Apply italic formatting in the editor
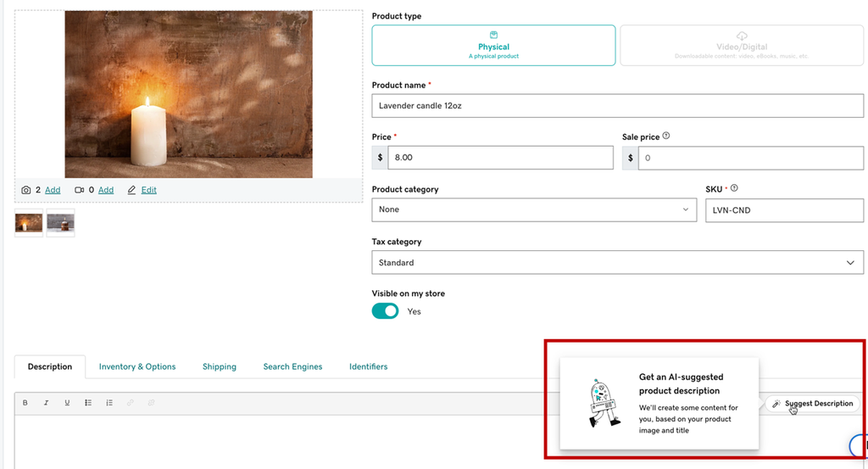Viewport: 868px width, 469px height. (x=47, y=403)
